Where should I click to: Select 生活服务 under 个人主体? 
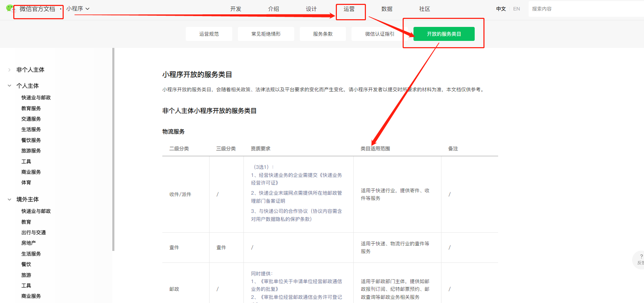point(31,129)
